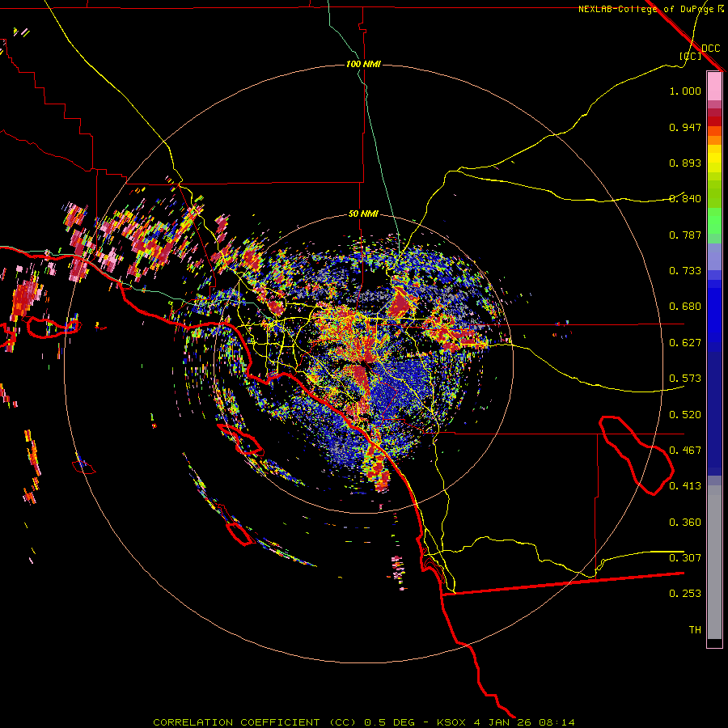Click the DCC product label
This screenshot has height=728, width=728.
tap(710, 48)
